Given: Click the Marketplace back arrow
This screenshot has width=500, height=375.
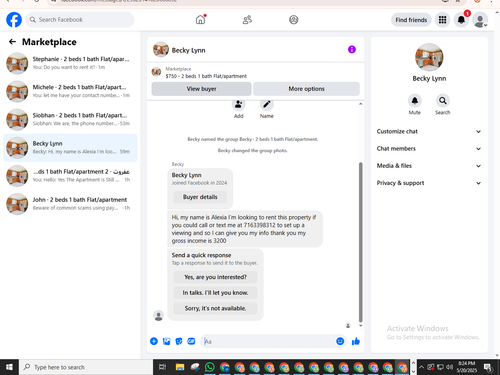Looking at the screenshot, I should (x=12, y=42).
